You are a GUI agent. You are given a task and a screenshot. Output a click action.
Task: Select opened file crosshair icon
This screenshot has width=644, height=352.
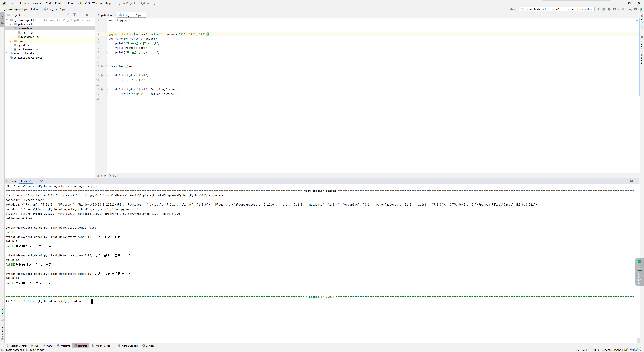point(69,15)
